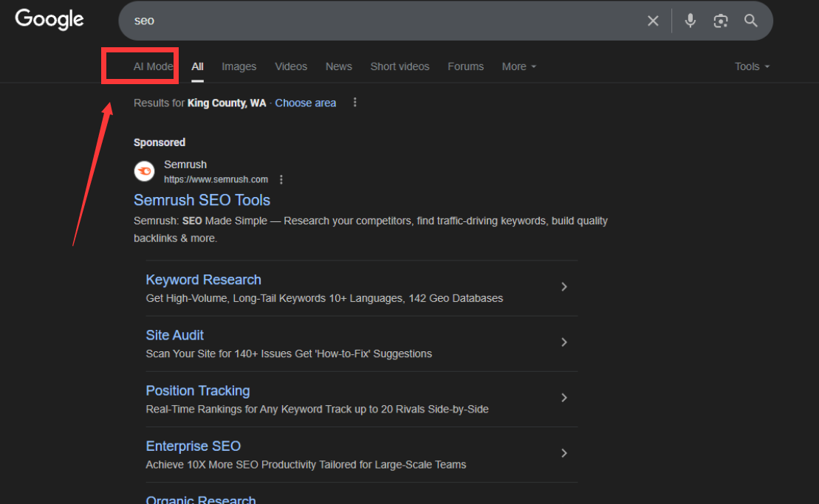Image resolution: width=819 pixels, height=504 pixels.
Task: Click the Semrush favicon logo
Action: coord(144,171)
